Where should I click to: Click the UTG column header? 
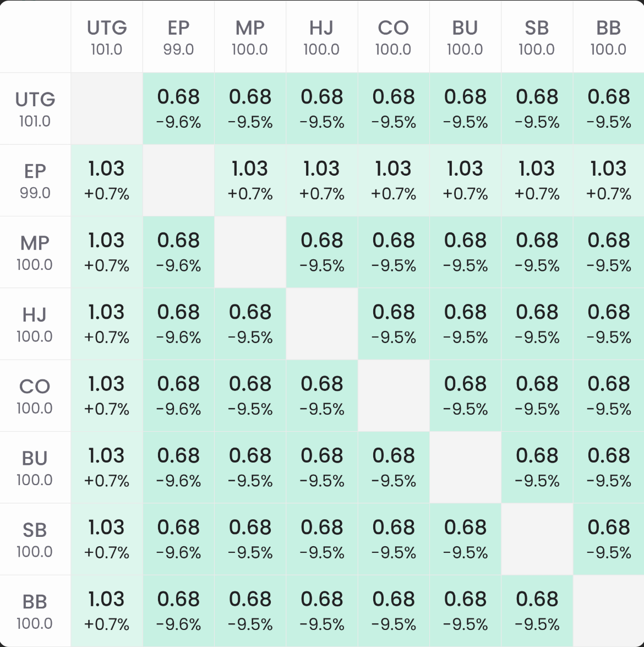[107, 37]
